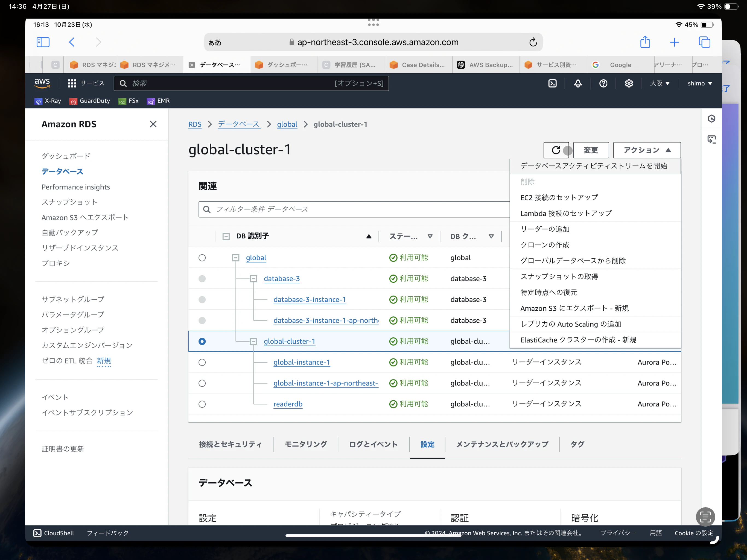The image size is (747, 560).
Task: Open shimo account dropdown
Action: (699, 83)
